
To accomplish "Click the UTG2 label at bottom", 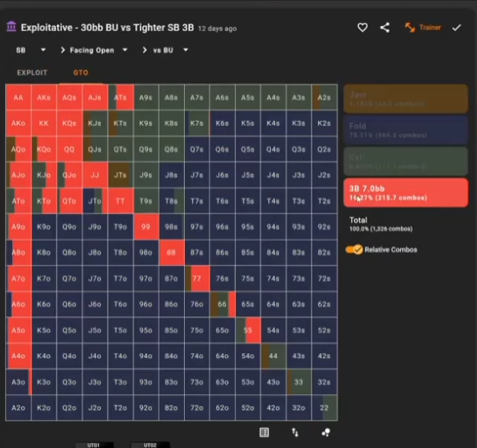I will click(x=150, y=445).
